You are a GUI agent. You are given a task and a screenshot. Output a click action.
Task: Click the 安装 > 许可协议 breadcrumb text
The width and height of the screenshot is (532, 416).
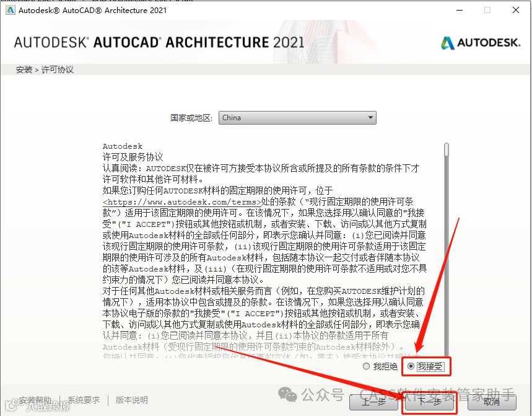[45, 69]
